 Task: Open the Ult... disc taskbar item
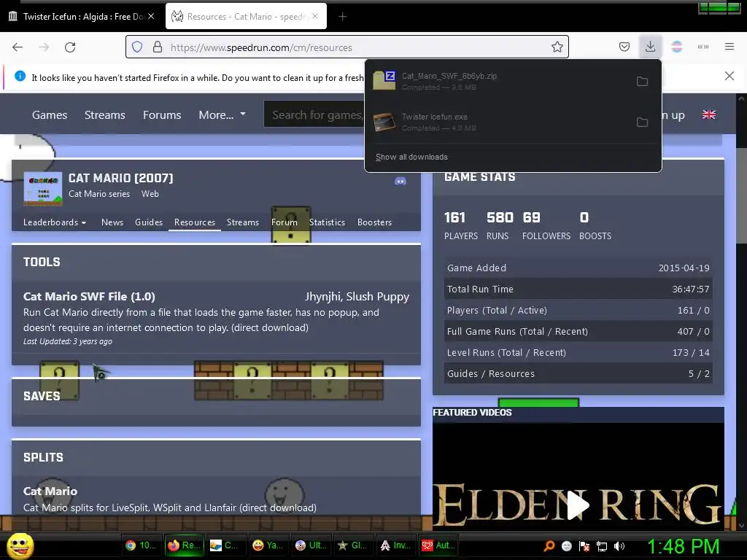pos(311,545)
